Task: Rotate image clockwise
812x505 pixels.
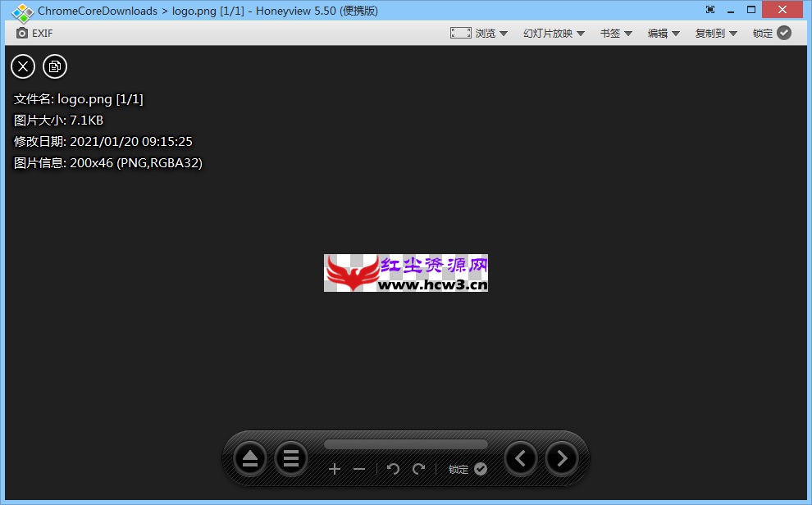Action: pos(418,469)
